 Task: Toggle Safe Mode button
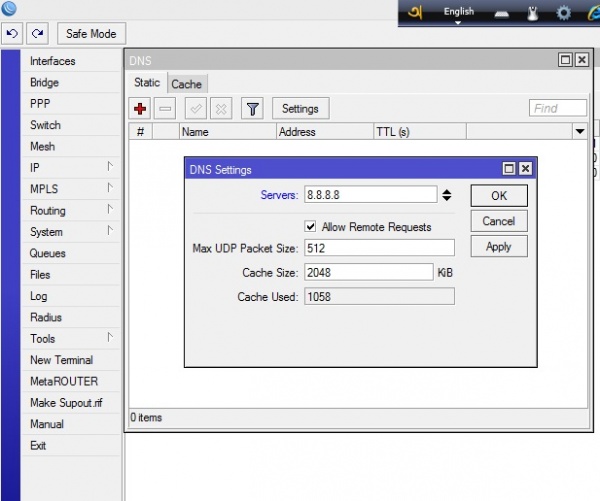pos(91,34)
